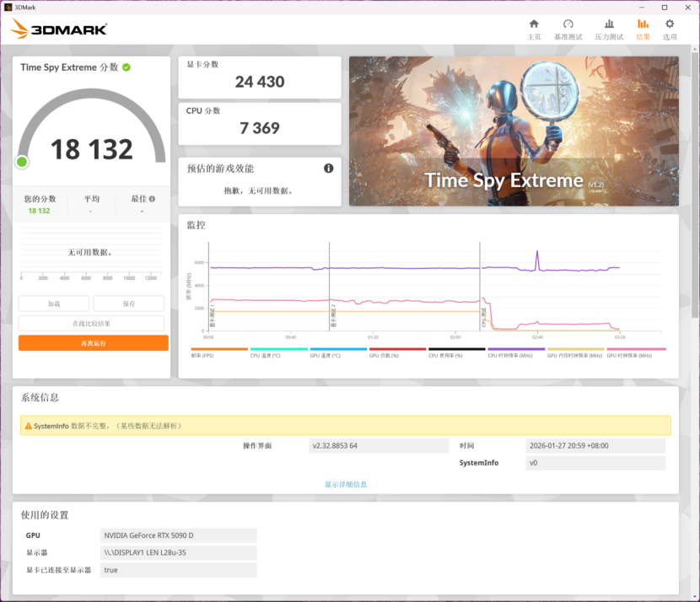Click the purple CPU 时钟频率 legend swatch
The width and height of the screenshot is (700, 602).
point(516,349)
